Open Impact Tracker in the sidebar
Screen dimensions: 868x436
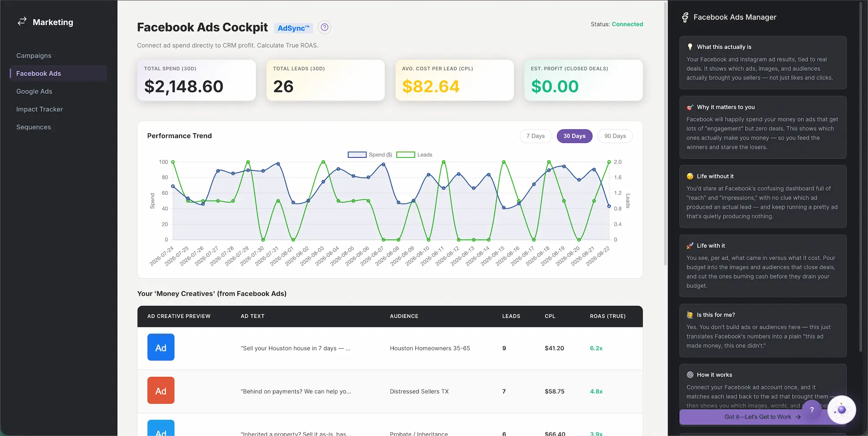pyautogui.click(x=39, y=109)
